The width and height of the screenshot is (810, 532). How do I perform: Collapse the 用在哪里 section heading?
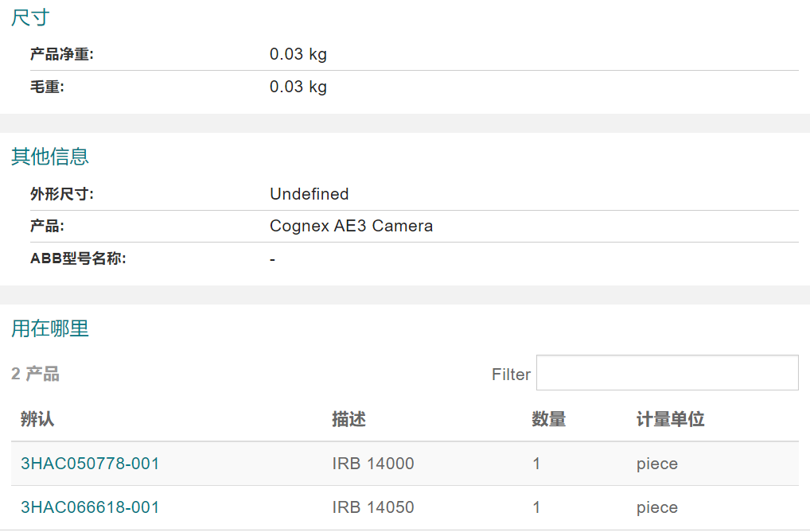(49, 328)
